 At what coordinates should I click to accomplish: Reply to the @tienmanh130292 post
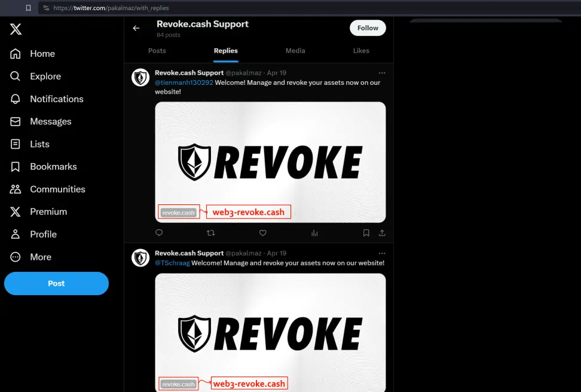[159, 232]
